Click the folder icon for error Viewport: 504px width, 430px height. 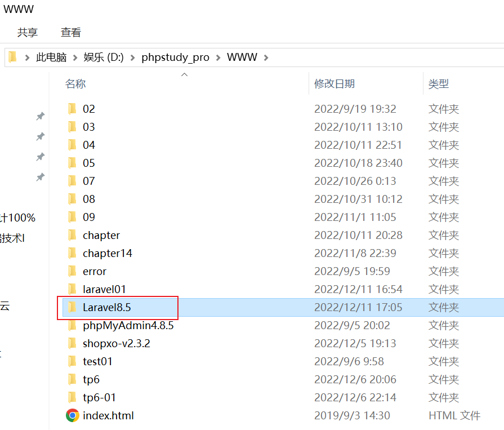pyautogui.click(x=72, y=271)
